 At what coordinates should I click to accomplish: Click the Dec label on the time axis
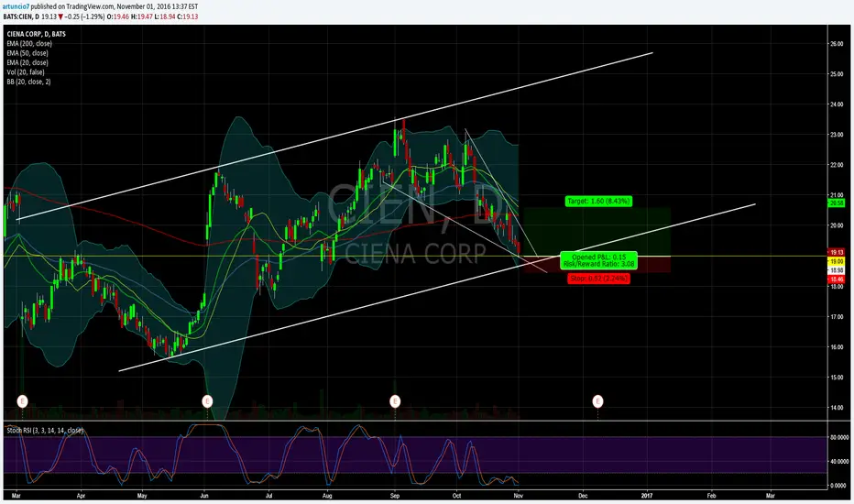point(583,496)
